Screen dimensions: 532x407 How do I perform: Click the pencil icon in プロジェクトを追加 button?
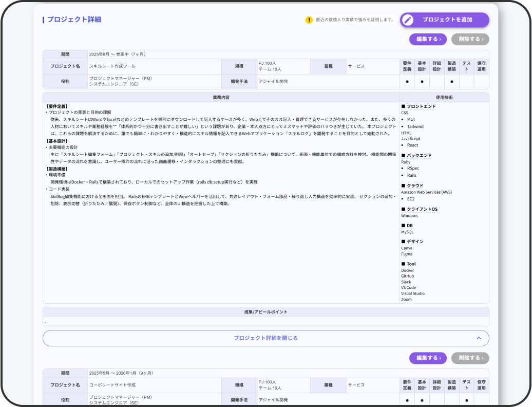pyautogui.click(x=408, y=20)
